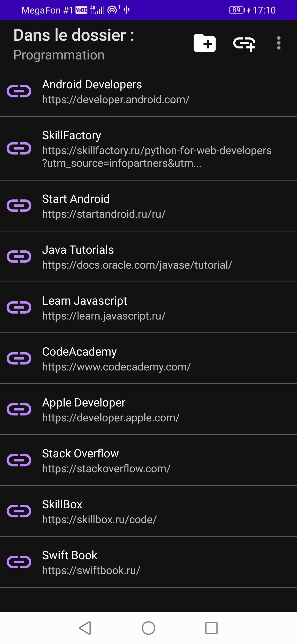This screenshot has width=297, height=644.
Task: Click URL https://developer.android.com/
Action: [x=116, y=100]
